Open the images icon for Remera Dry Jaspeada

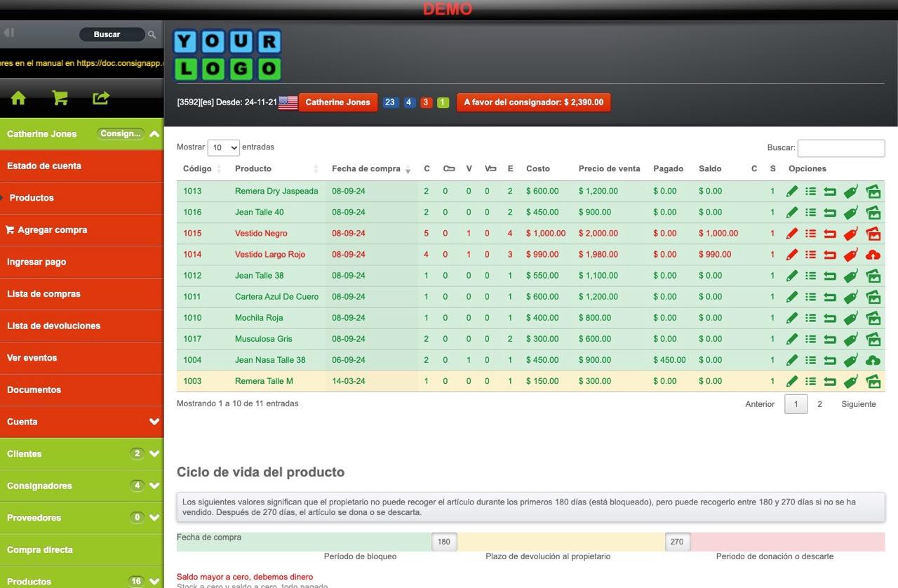click(x=873, y=191)
